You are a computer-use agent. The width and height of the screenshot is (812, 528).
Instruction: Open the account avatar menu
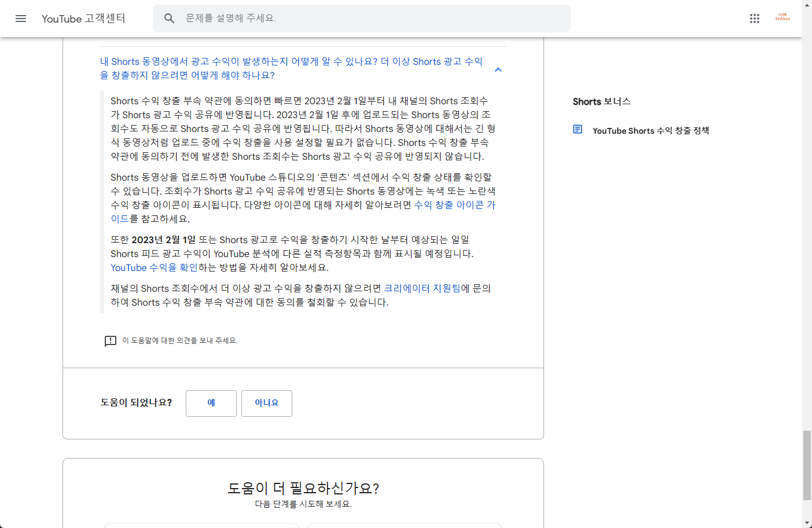point(782,19)
